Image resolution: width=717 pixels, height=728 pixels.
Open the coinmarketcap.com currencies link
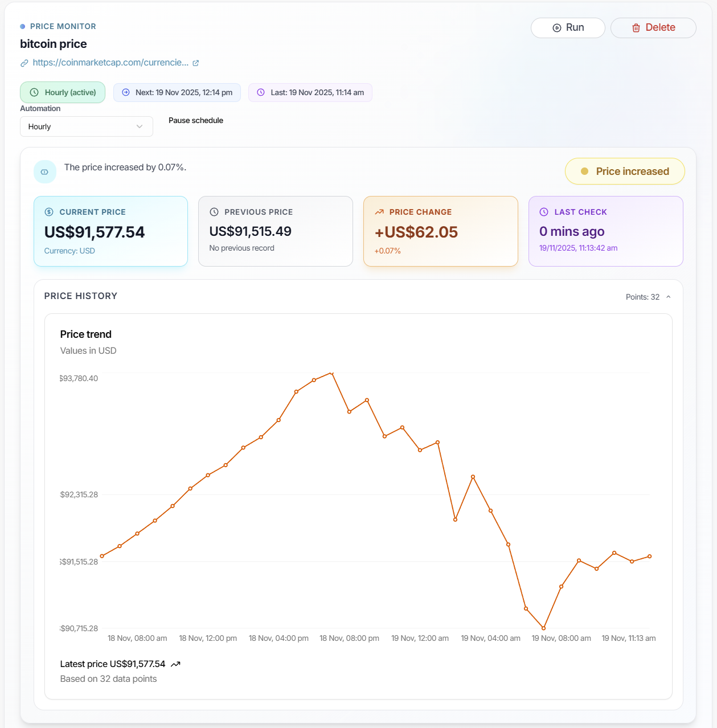click(111, 63)
